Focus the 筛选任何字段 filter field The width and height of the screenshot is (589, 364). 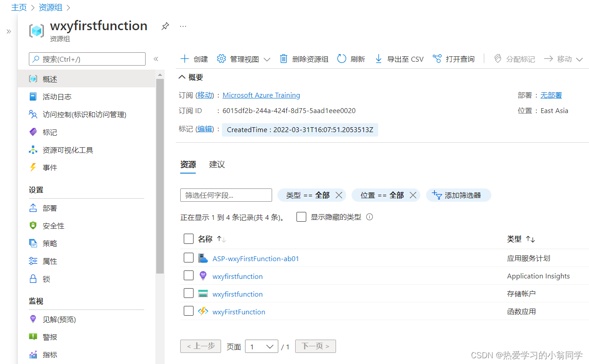click(226, 195)
